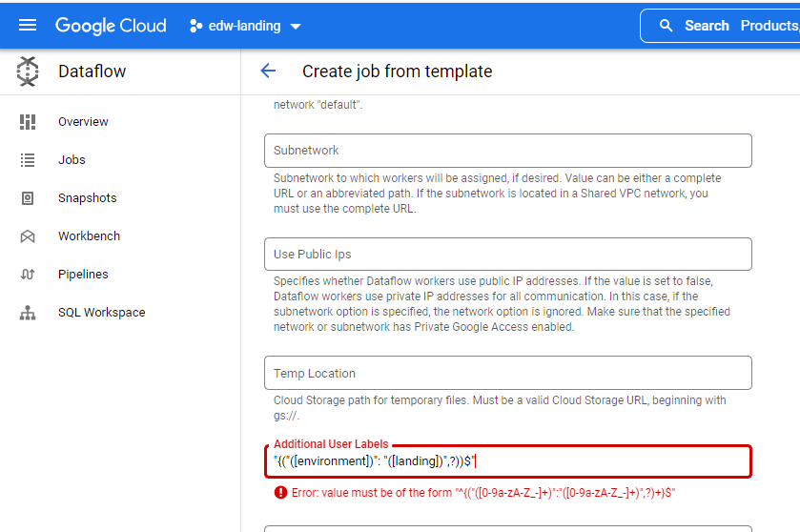The image size is (800, 532).
Task: Click the Snapshots sidebar icon
Action: click(x=28, y=198)
